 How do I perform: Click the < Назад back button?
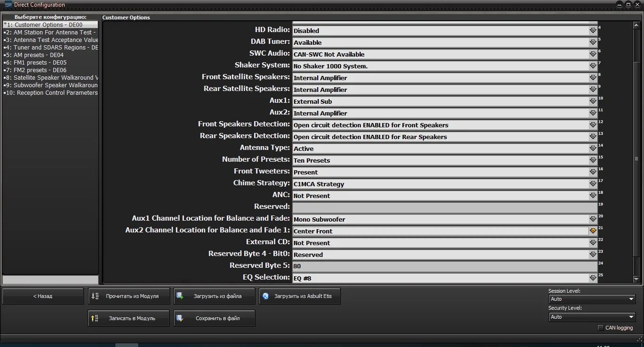coord(43,296)
